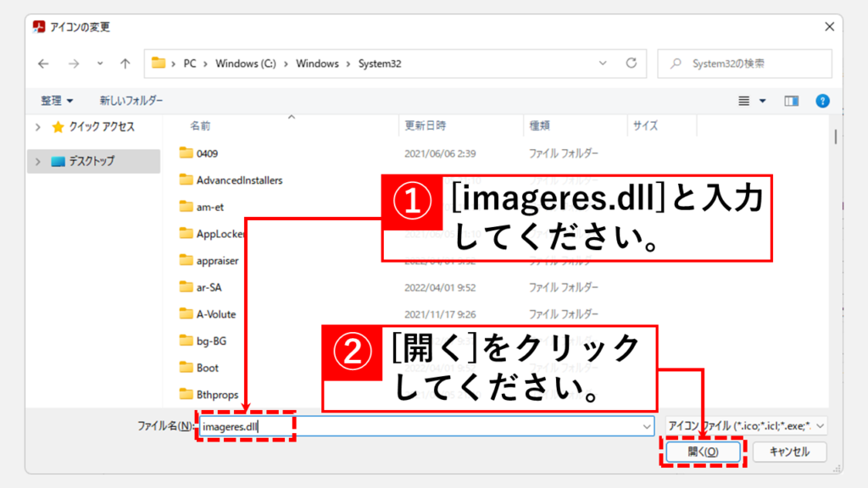
Task: Sort by the 更新日時 column header
Action: coord(426,125)
